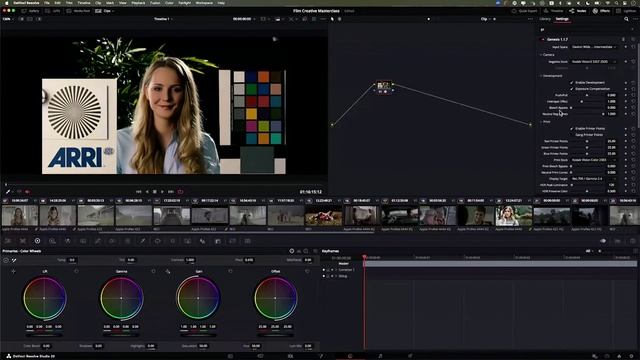Viewport: 640px width, 360px height.
Task: Reset the Lift color wheel
Action: 76,271
